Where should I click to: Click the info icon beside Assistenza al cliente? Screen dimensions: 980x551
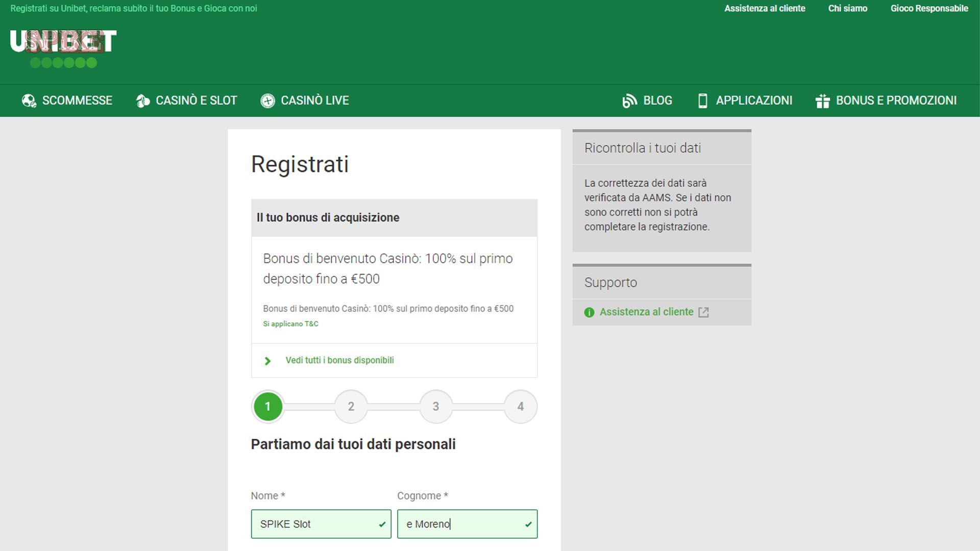[x=590, y=312]
